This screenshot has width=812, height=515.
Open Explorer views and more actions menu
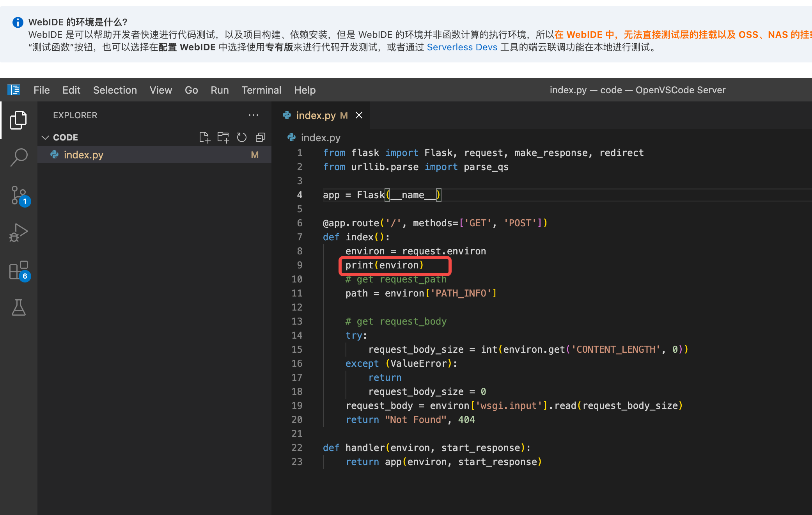(x=254, y=115)
